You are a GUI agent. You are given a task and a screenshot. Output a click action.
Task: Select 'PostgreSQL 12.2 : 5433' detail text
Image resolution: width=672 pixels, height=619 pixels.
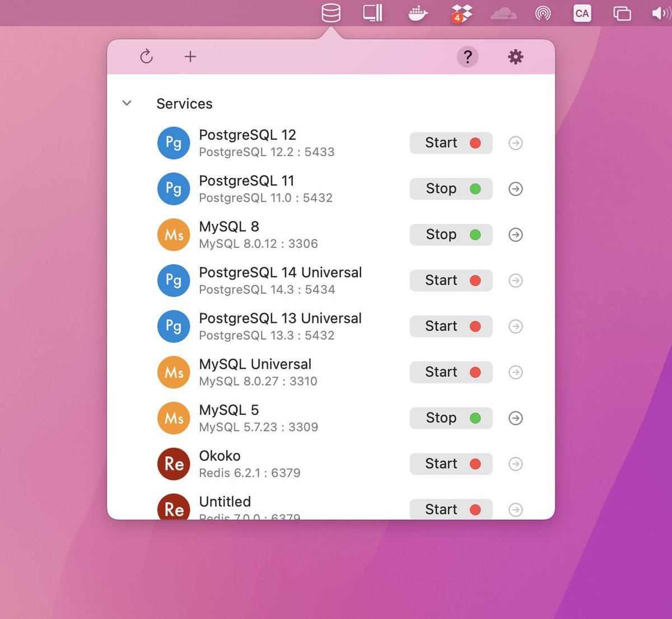pyautogui.click(x=267, y=152)
